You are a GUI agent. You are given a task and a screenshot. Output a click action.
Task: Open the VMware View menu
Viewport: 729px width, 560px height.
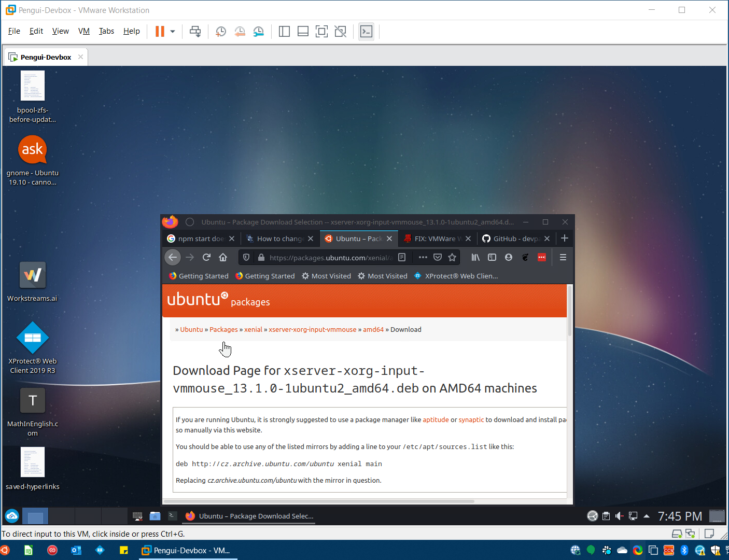[60, 31]
